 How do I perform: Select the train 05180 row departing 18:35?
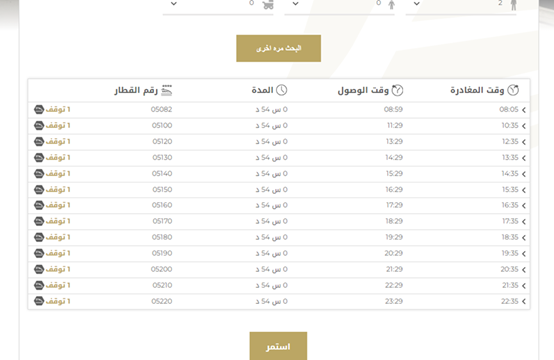[x=279, y=237]
